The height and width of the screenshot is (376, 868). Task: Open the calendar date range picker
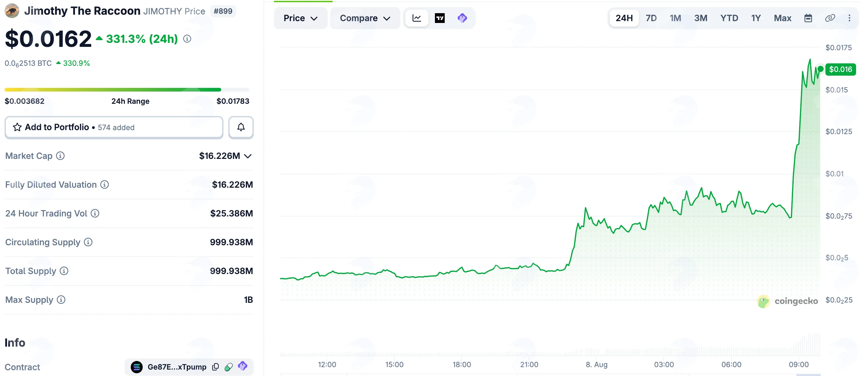coord(808,18)
